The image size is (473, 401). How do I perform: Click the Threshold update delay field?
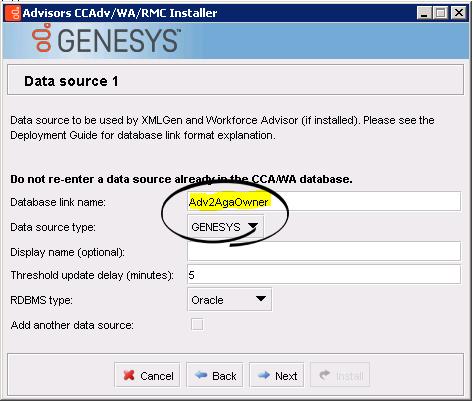pos(324,275)
